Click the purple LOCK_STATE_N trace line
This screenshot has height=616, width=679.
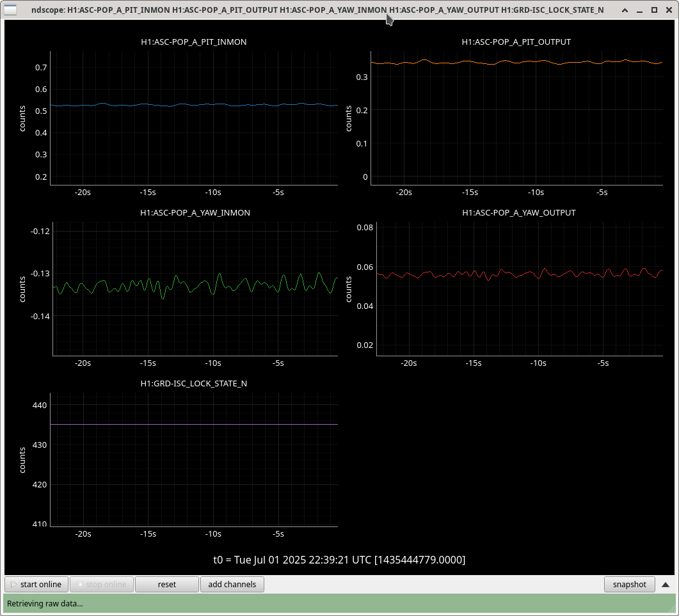194,424
